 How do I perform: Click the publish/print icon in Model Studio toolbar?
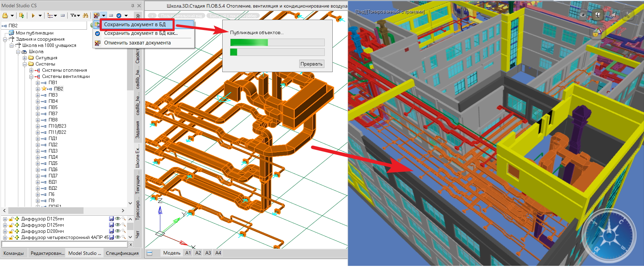click(x=5, y=16)
